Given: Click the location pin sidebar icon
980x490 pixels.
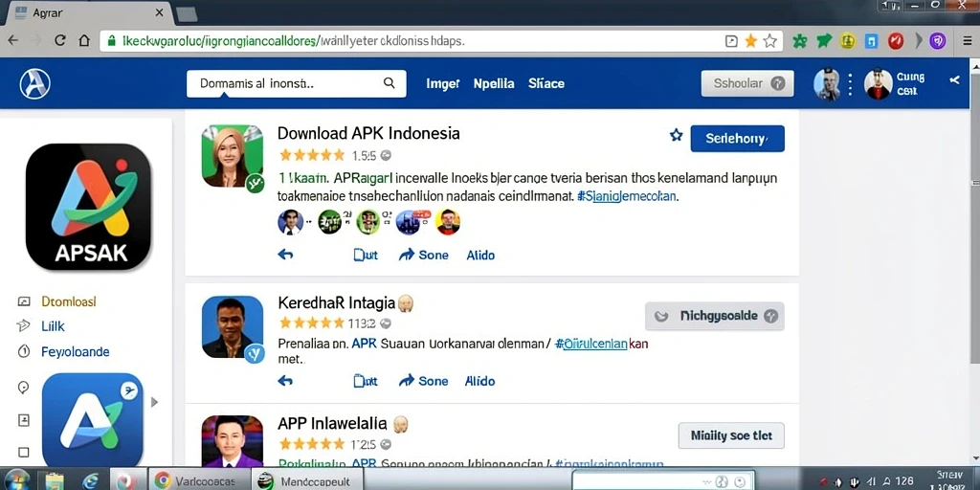Looking at the screenshot, I should pyautogui.click(x=23, y=388).
